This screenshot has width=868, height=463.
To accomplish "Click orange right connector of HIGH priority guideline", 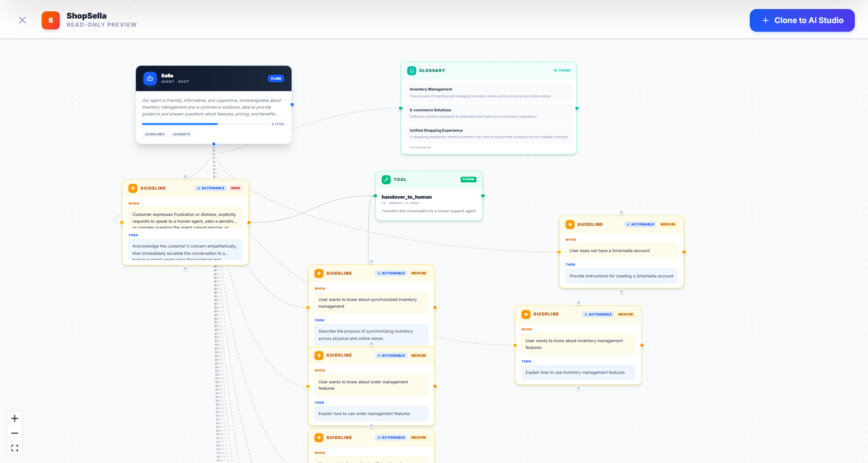I will pyautogui.click(x=249, y=222).
